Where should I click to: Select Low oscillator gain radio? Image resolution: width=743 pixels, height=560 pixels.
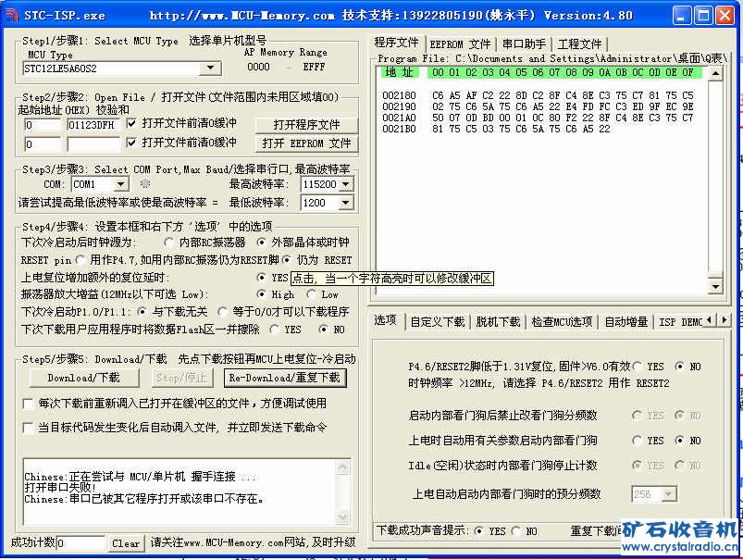(x=311, y=294)
